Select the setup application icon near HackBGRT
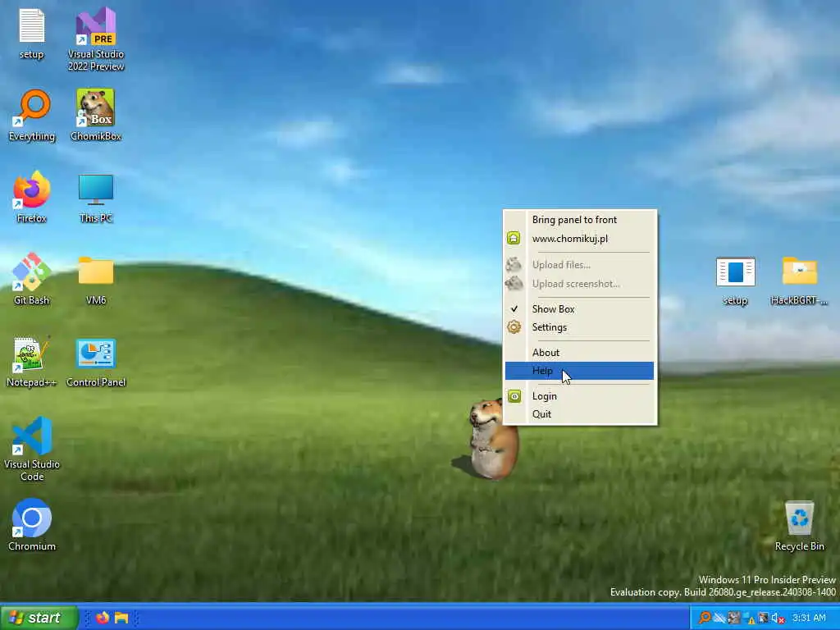840x630 pixels. click(x=735, y=281)
